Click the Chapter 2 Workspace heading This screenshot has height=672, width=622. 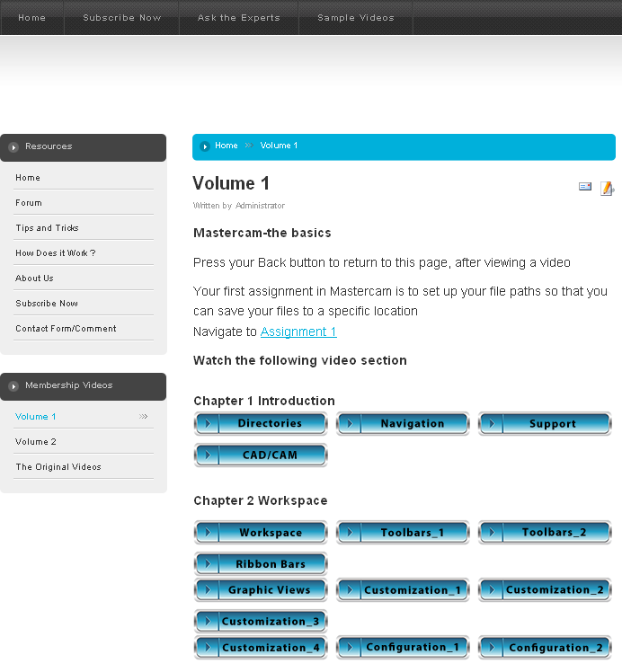[x=260, y=500]
